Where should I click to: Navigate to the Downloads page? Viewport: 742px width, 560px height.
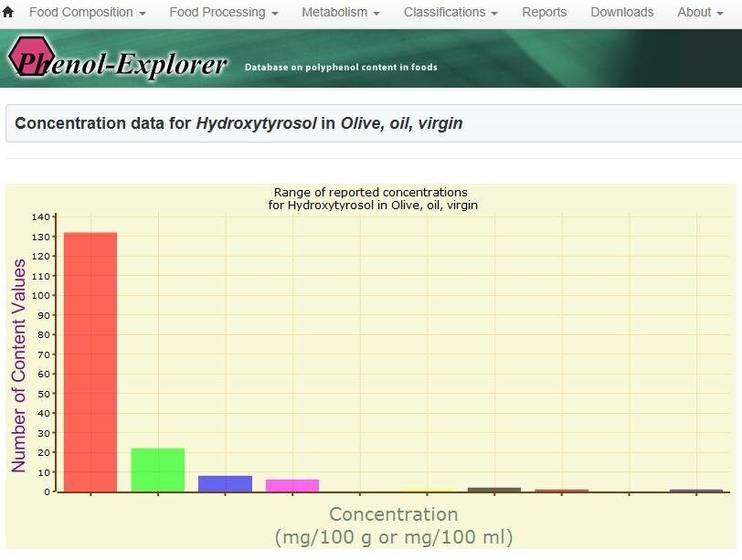click(621, 13)
